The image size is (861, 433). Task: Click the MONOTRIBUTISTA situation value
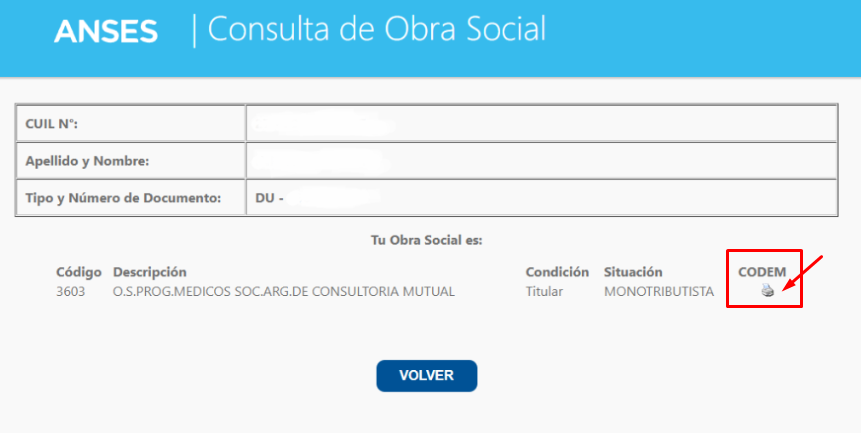pos(658,292)
